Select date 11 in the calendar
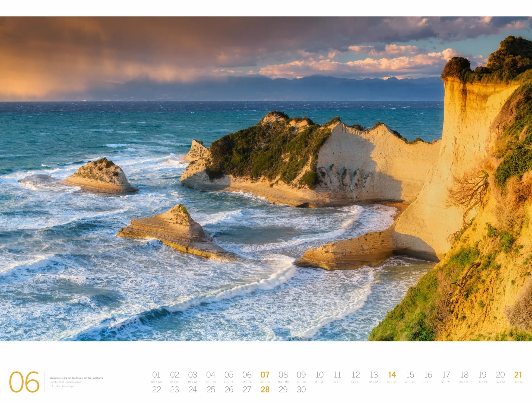 coord(337,375)
